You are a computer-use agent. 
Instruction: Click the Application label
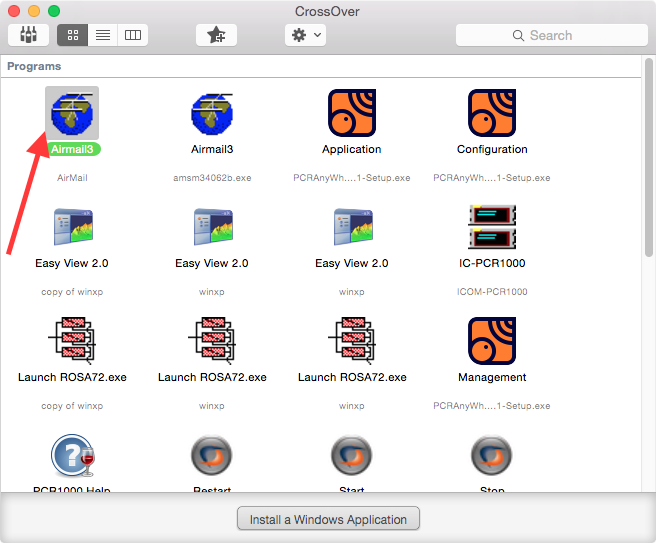(352, 149)
